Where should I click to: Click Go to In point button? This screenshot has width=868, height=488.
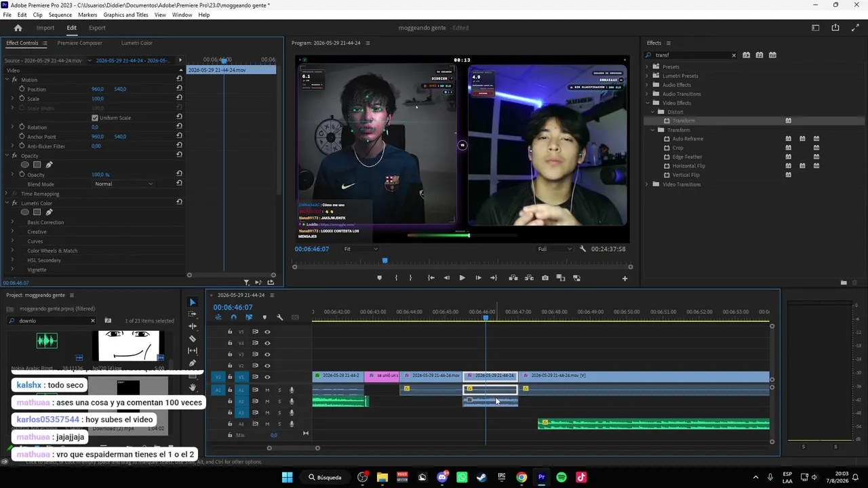(431, 278)
